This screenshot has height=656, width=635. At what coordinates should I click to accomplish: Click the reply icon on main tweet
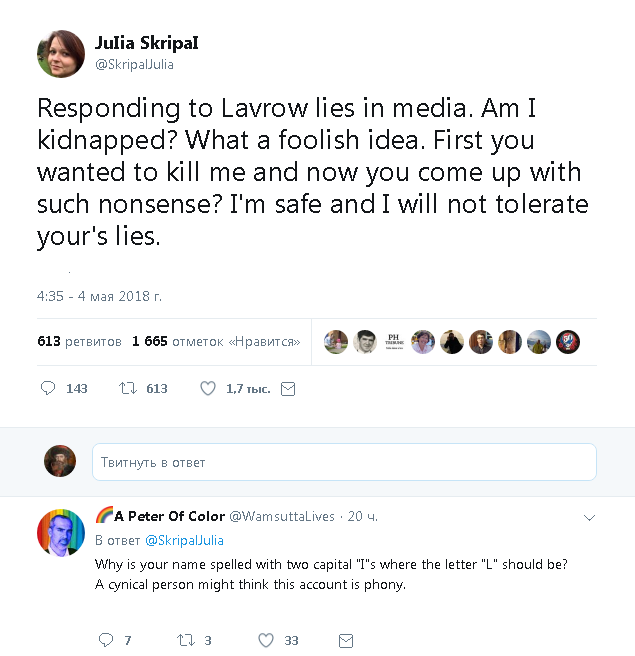click(48, 388)
